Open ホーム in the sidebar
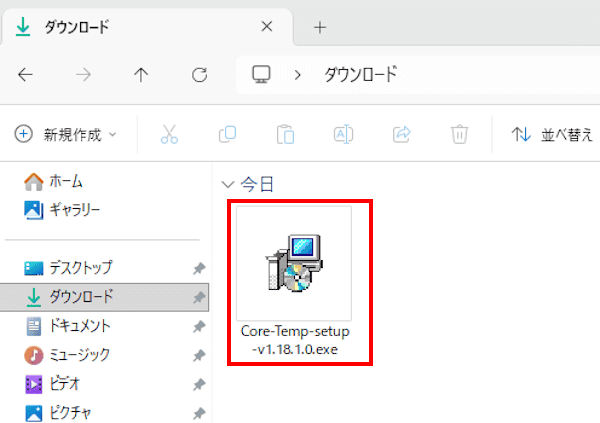This screenshot has width=600, height=423. [66, 181]
